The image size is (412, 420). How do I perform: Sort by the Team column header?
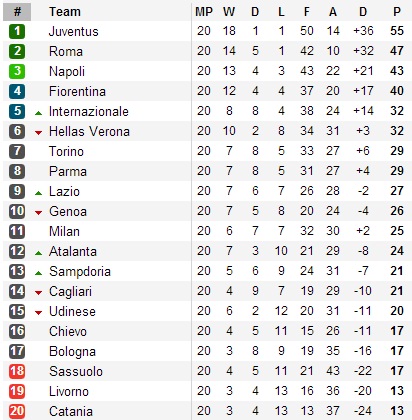pos(65,12)
